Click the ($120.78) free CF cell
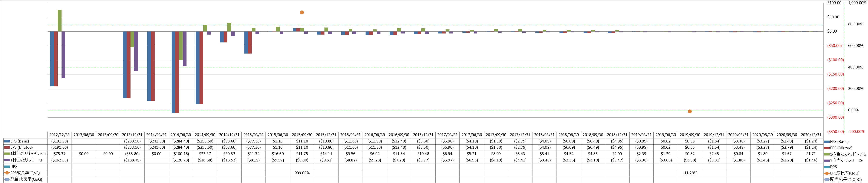This screenshot has height=183, width=868. (181, 160)
